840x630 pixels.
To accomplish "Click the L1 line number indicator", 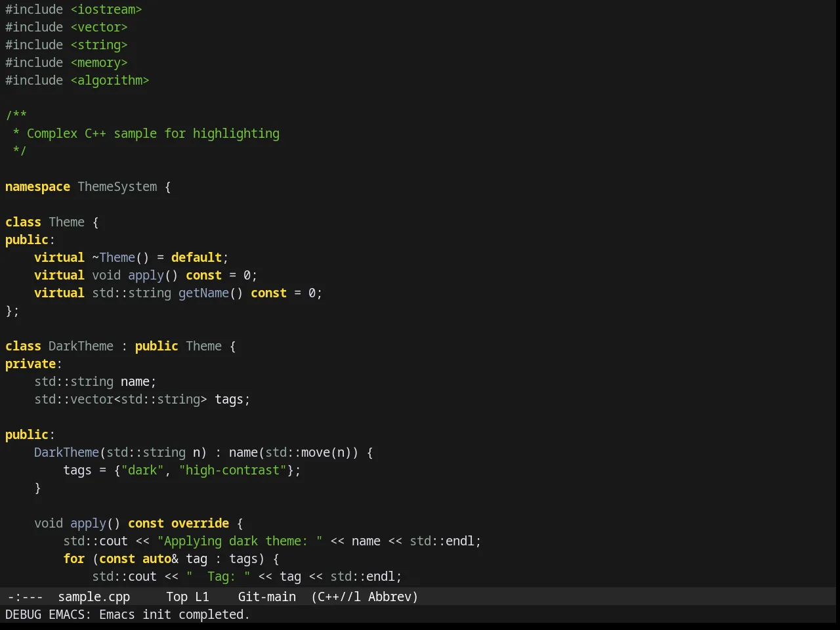I will pos(201,597).
